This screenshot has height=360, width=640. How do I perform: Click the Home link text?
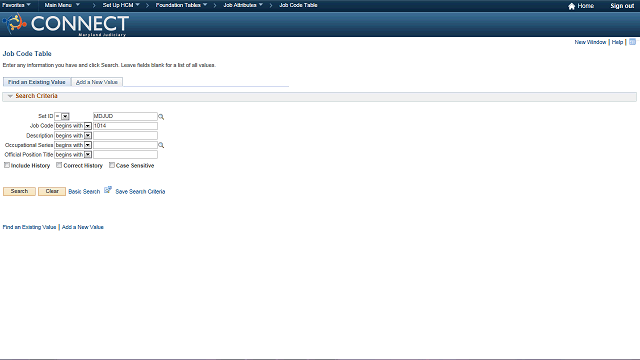585,6
